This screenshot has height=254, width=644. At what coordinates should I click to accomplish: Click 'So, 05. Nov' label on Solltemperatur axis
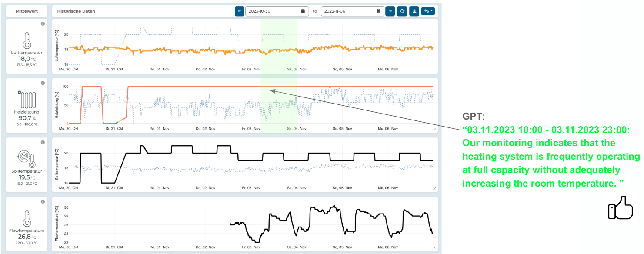[x=343, y=188]
